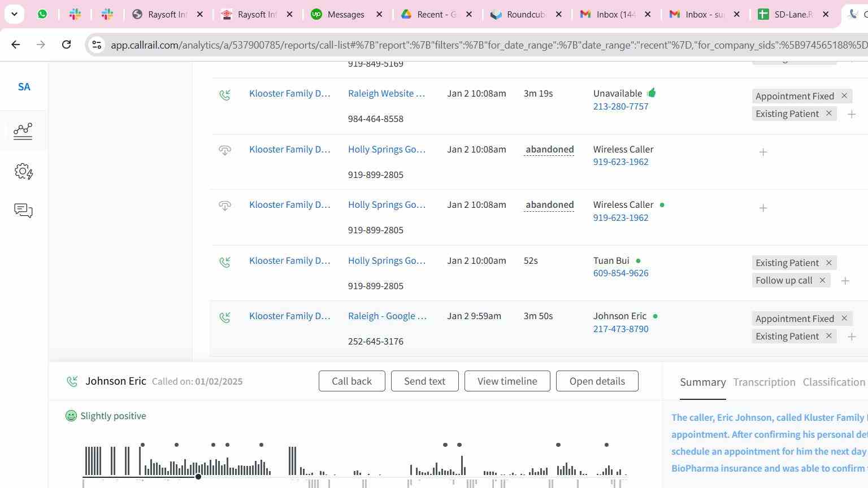
Task: Click green thumbs-up icon next to Unavailable
Action: [x=652, y=93]
